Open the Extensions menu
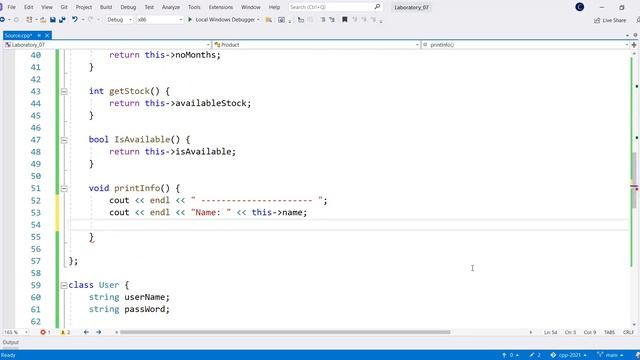The image size is (640, 360). pos(221,7)
